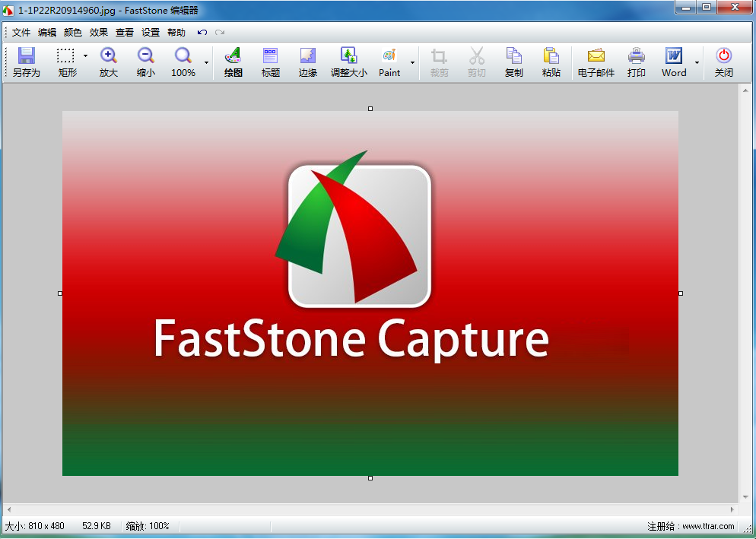The width and height of the screenshot is (756, 539).
Task: Apply an edge effect via 边缘
Action: [307, 62]
